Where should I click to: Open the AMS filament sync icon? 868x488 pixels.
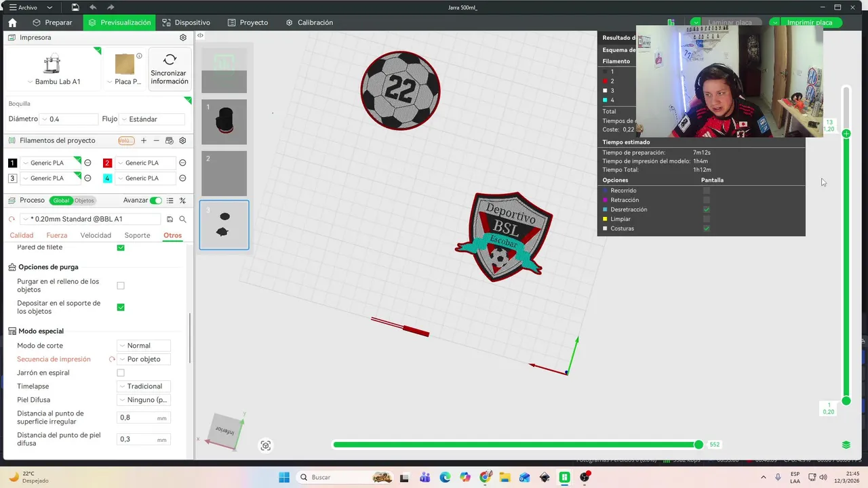coord(170,140)
